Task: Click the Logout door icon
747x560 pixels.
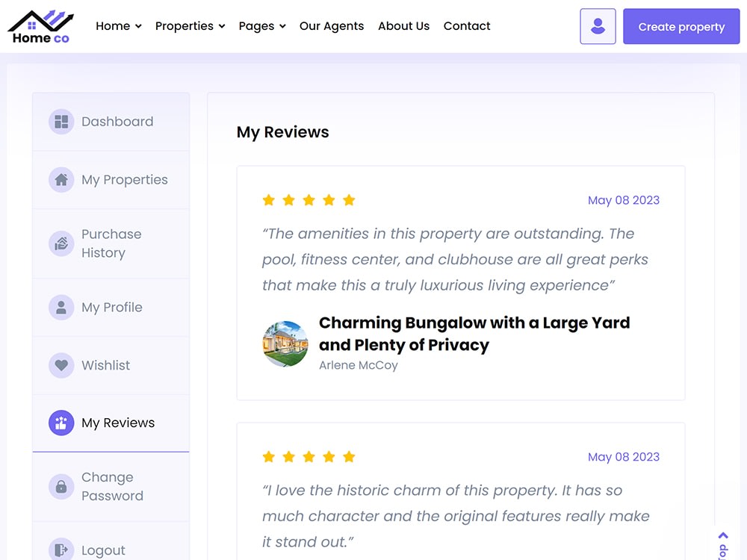Action: tap(61, 550)
